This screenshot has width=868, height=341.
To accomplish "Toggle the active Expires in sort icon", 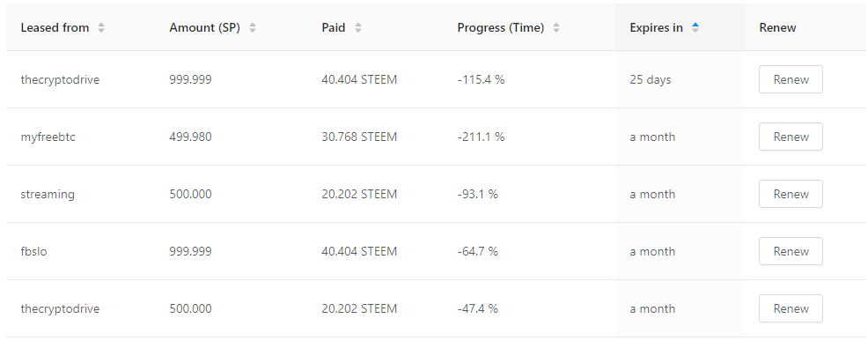I will 695,27.
